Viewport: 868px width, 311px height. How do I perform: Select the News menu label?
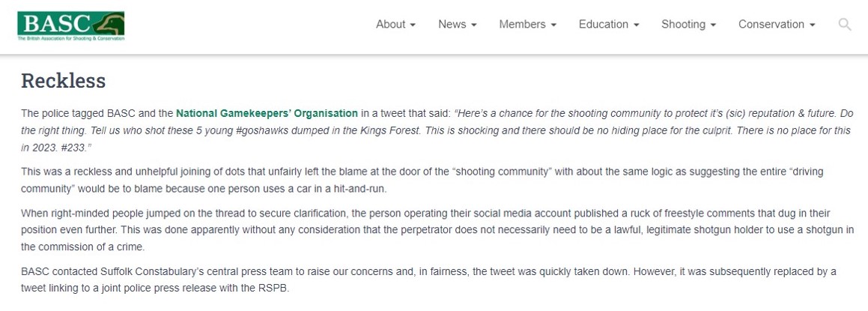click(x=452, y=25)
